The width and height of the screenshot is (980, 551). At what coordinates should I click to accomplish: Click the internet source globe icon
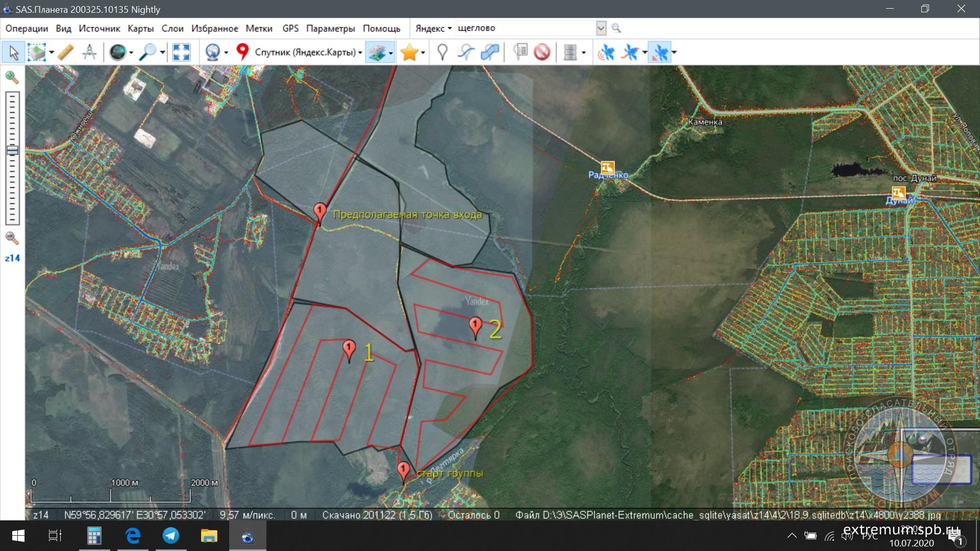tap(212, 52)
